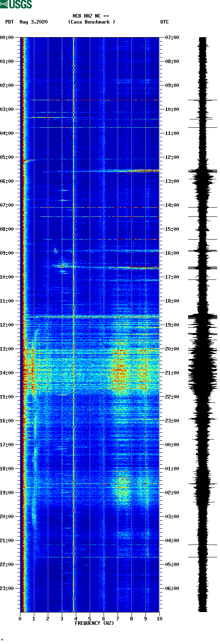The height and width of the screenshot is (644, 220).
Task: Click the '0' frequency axis tick
Action: pos(20,619)
